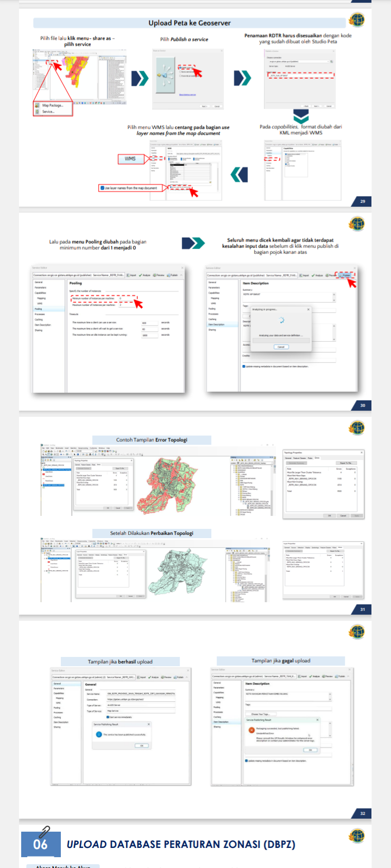Toggle 'Update missing metadata' in the analyzing-dialog window
Viewport: 391px width, 868px height.
tap(244, 366)
